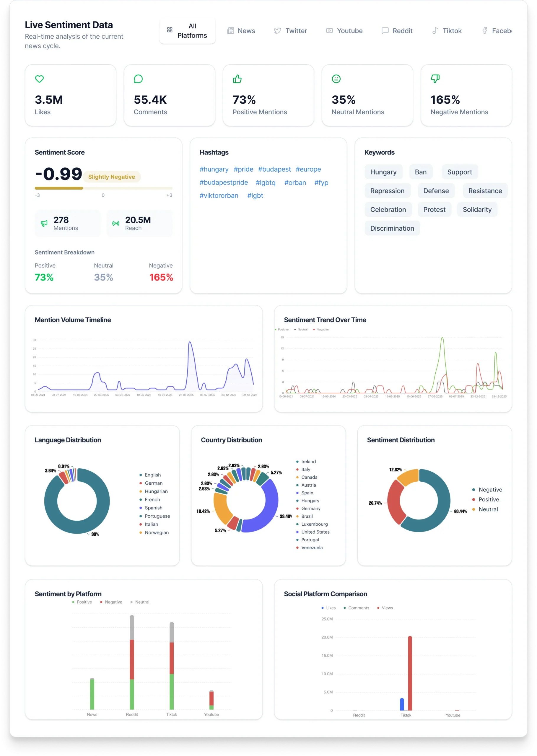Click the megaphone icon beside 278 Mentions
This screenshot has height=756, width=537.
pyautogui.click(x=44, y=224)
